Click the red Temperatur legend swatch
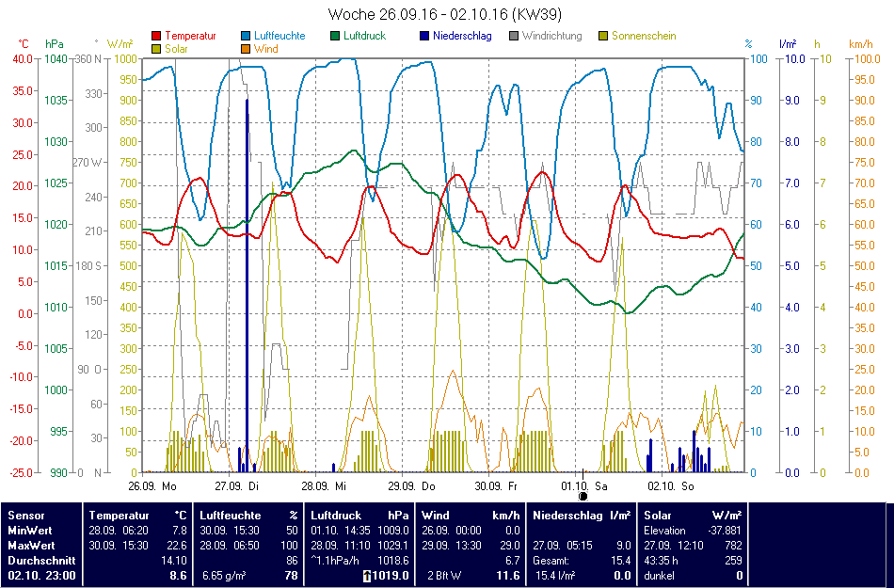This screenshot has width=894, height=588. 156,36
